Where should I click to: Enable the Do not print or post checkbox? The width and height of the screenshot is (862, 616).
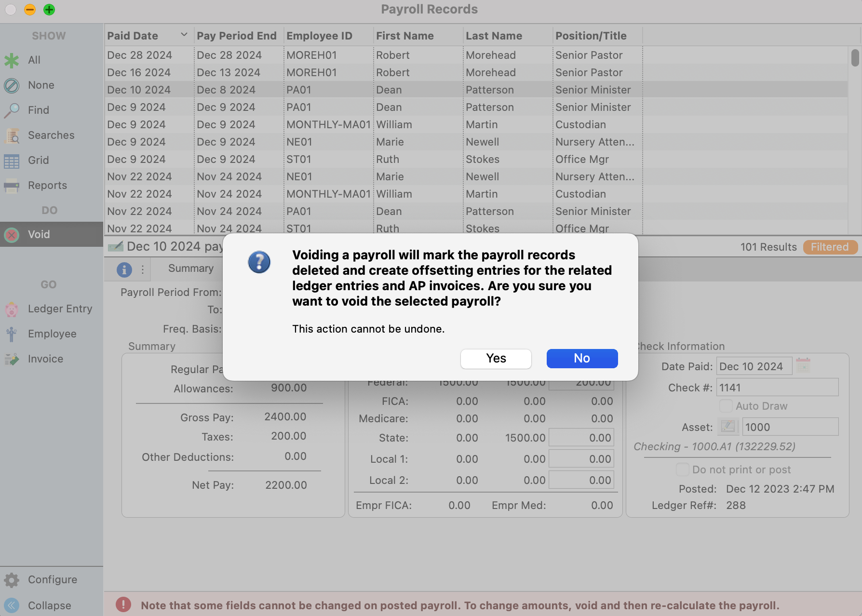pos(682,469)
